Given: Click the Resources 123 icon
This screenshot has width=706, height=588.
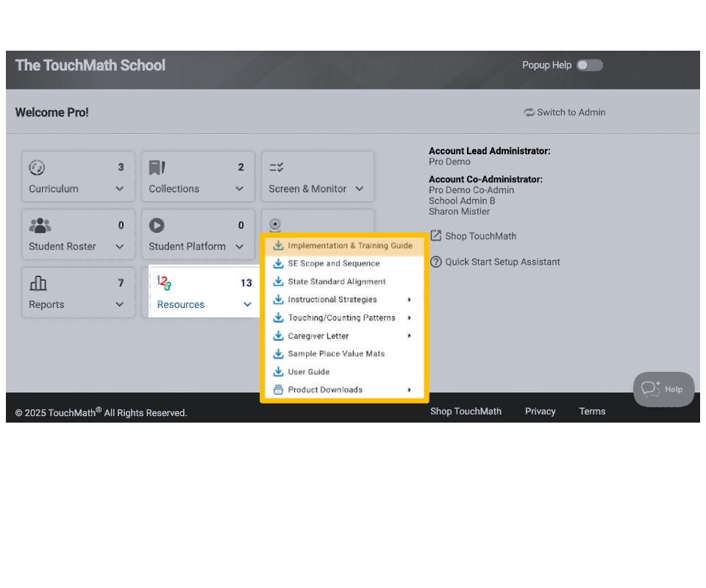Looking at the screenshot, I should [x=164, y=283].
